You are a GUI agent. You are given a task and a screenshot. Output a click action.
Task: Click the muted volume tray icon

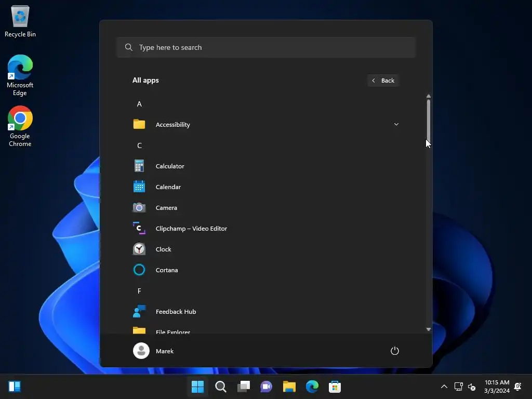[472, 387]
